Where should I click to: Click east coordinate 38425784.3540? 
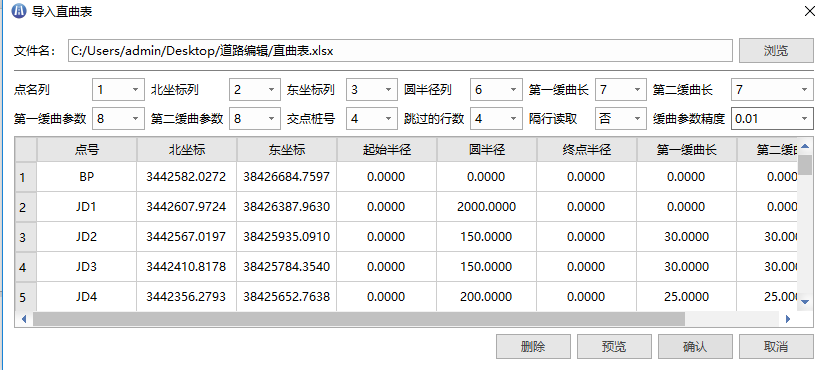[x=287, y=267]
